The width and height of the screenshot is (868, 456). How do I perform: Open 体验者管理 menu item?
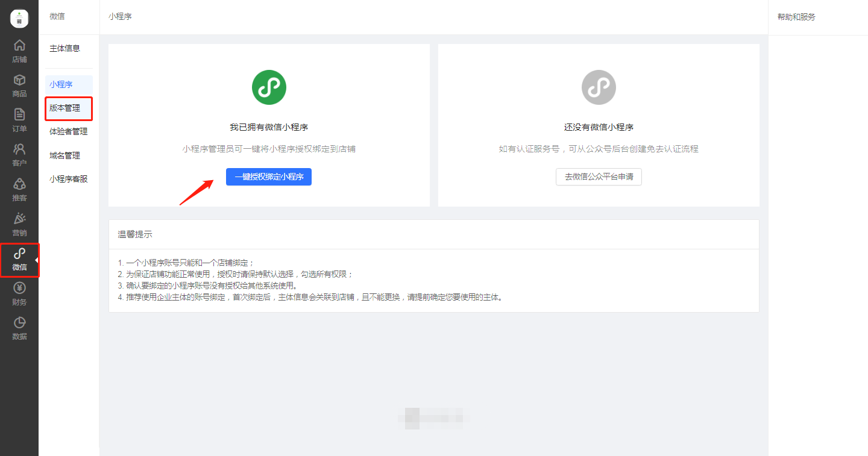[x=69, y=131]
